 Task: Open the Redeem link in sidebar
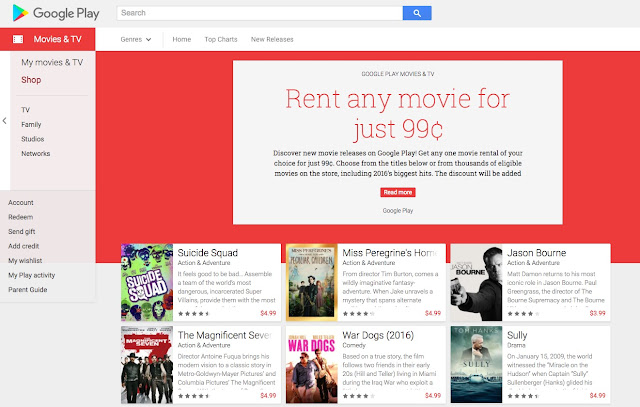pos(21,217)
